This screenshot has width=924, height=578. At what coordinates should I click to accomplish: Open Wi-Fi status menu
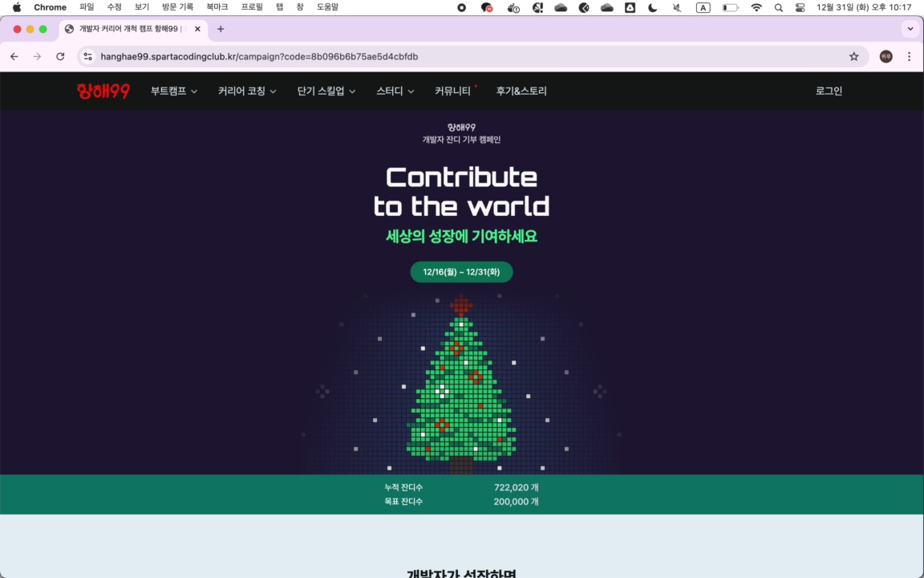click(x=756, y=8)
